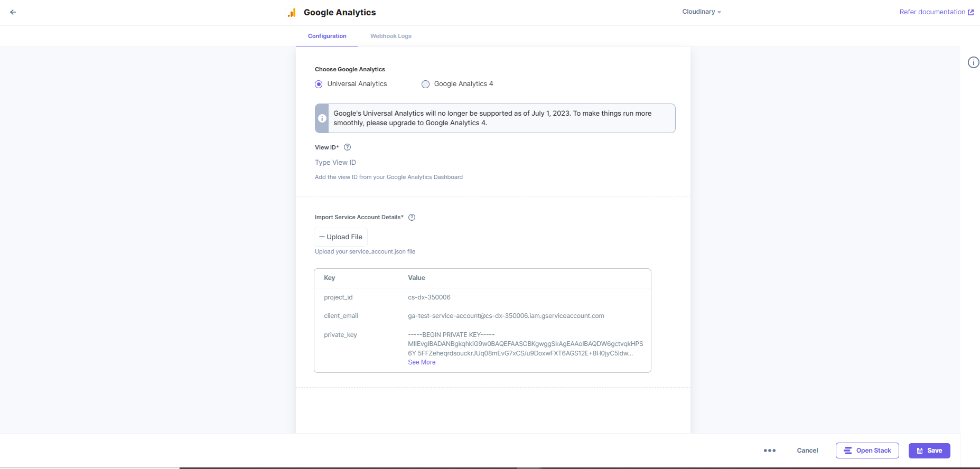Image resolution: width=980 pixels, height=469 pixels.
Task: Switch to the Configuration tab
Action: pos(327,36)
